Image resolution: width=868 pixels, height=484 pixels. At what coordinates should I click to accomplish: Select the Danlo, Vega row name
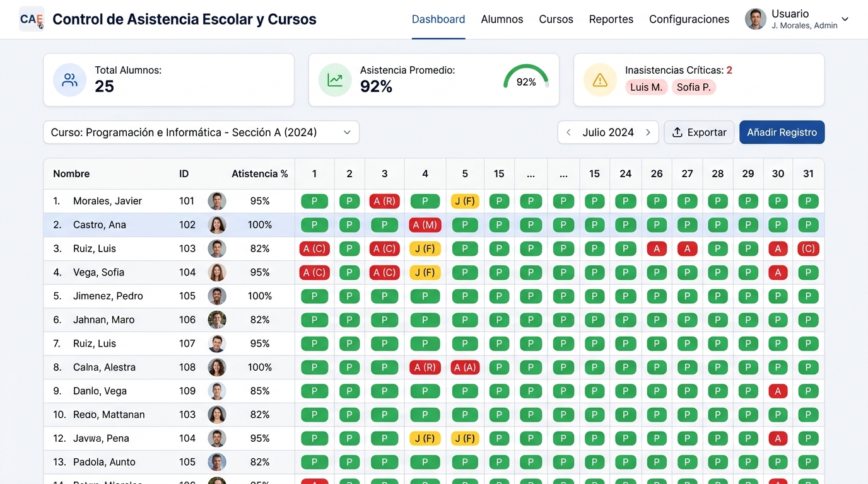pos(100,391)
